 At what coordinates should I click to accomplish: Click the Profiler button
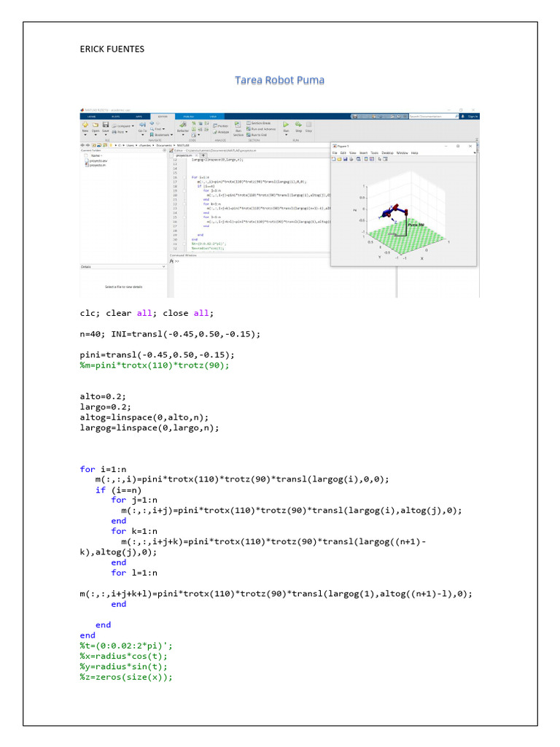tap(220, 125)
